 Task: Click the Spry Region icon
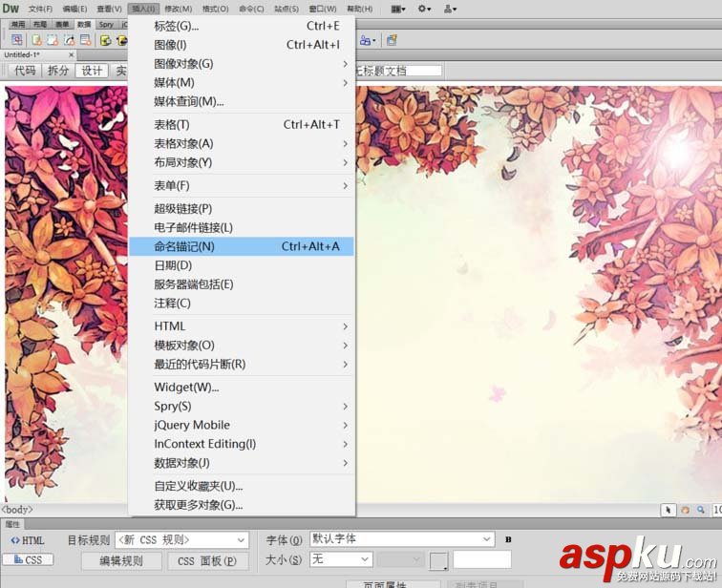[53, 40]
